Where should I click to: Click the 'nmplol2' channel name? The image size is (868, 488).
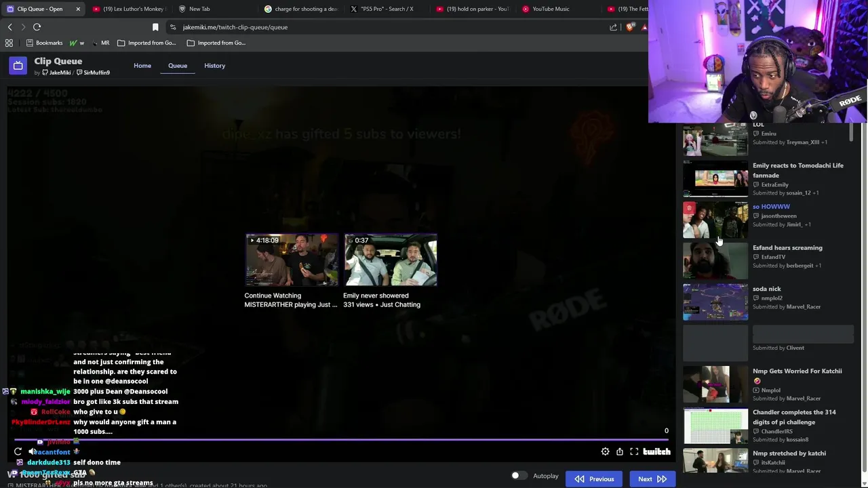pos(772,298)
